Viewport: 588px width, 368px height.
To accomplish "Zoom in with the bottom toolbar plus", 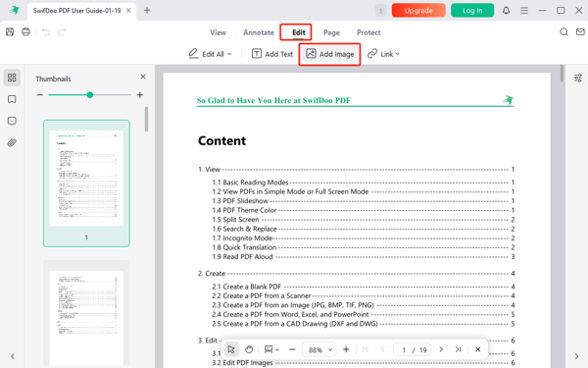I will (346, 349).
